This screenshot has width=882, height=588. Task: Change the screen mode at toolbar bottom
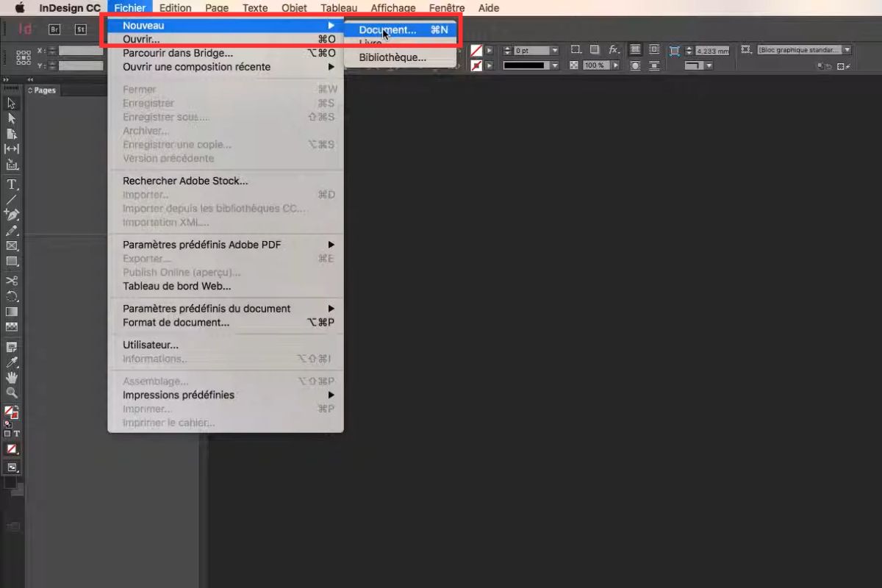[12, 467]
